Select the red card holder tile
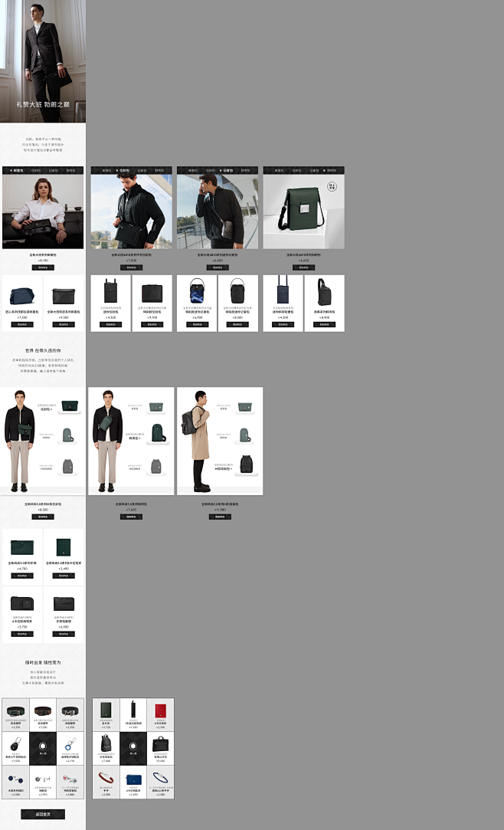 pos(160,715)
